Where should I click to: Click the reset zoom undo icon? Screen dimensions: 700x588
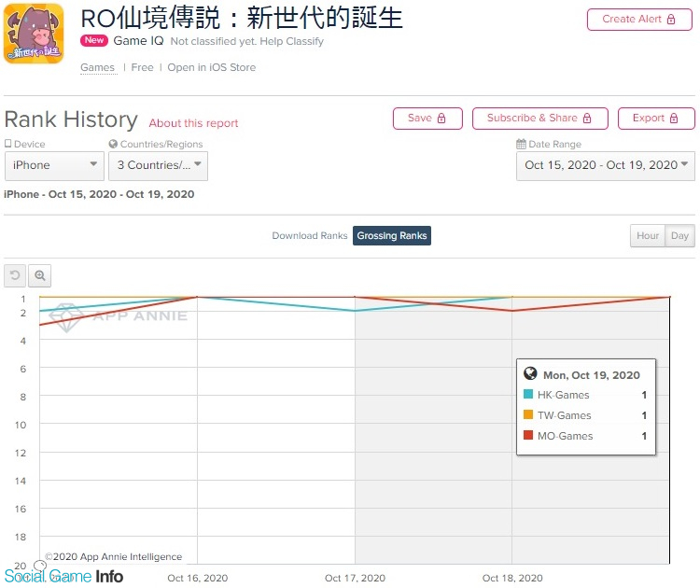pyautogui.click(x=15, y=275)
